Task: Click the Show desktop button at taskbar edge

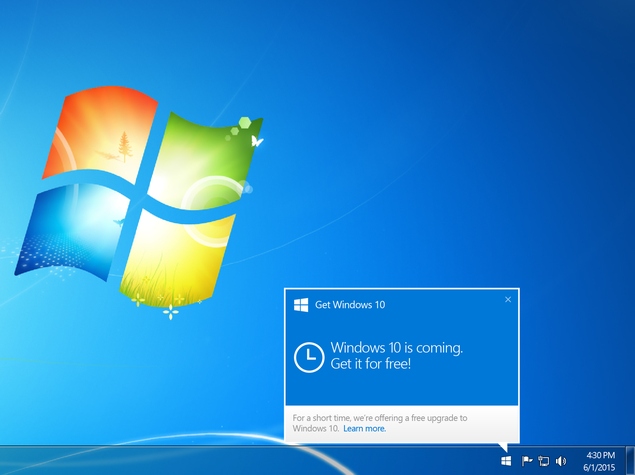Action: pos(630,460)
